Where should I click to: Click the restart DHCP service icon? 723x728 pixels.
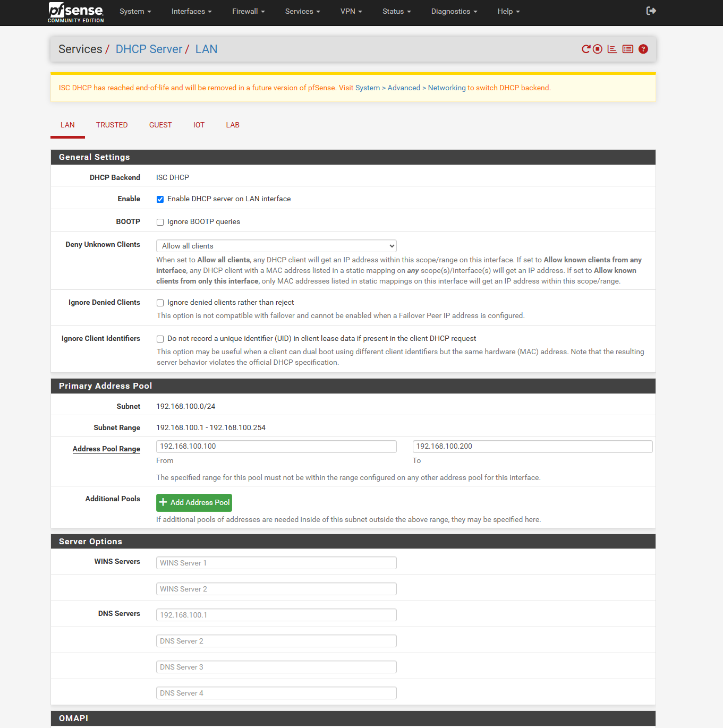(x=586, y=49)
